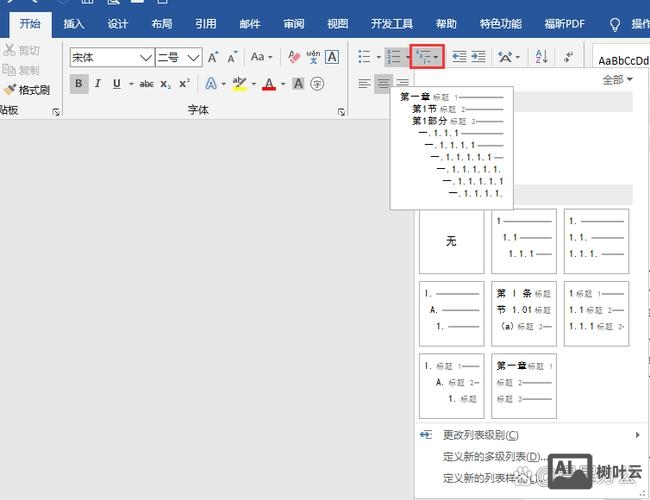Open 更改列表级别(C) submenu
The width and height of the screenshot is (650, 500).
[530, 435]
